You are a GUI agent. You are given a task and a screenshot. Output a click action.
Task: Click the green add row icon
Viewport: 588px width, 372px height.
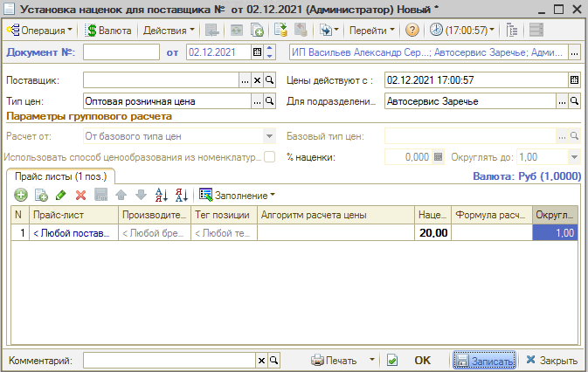coord(20,194)
